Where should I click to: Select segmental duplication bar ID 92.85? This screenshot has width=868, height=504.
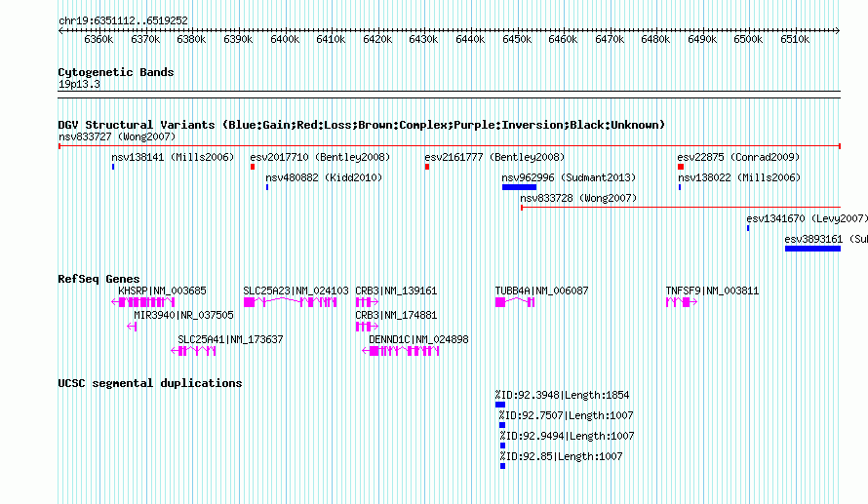(502, 466)
